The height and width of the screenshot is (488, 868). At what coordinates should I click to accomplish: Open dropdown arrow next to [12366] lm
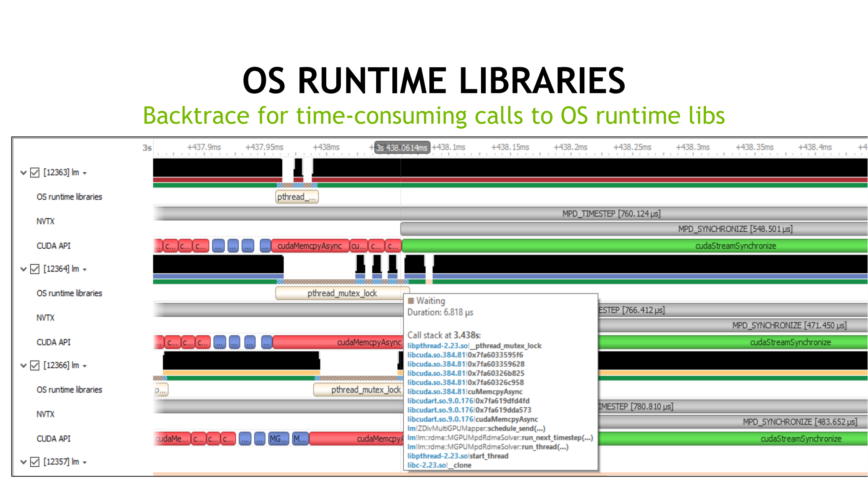85,366
